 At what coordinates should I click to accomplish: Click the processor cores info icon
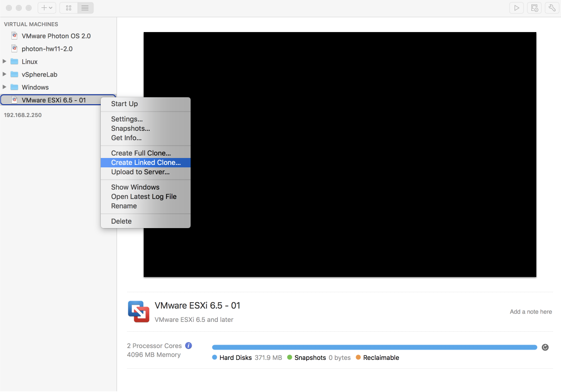(188, 346)
